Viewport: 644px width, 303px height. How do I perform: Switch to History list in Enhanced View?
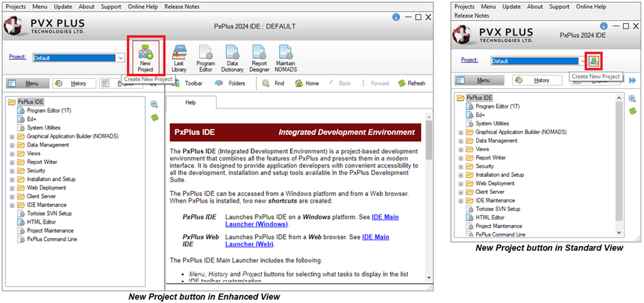71,83
